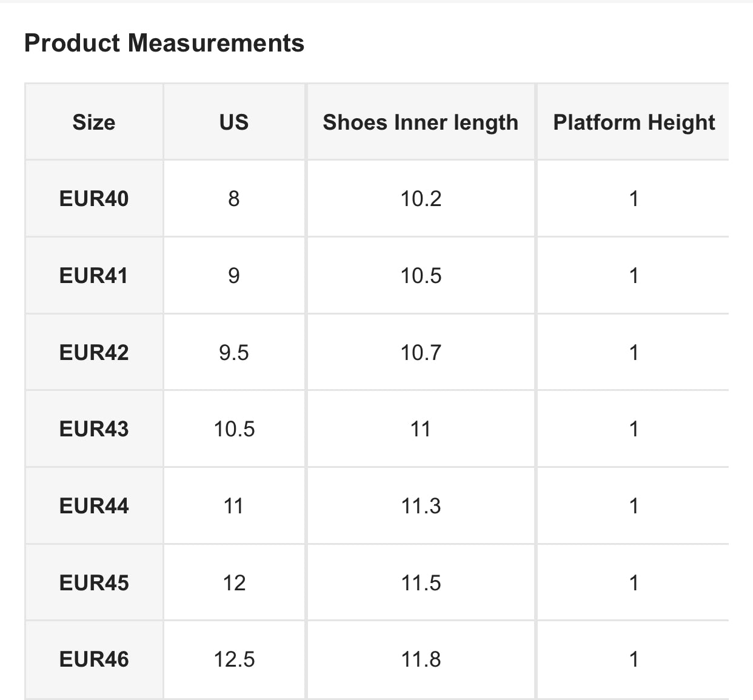The height and width of the screenshot is (700, 753).
Task: Select the Platform Height column header
Action: (x=634, y=122)
